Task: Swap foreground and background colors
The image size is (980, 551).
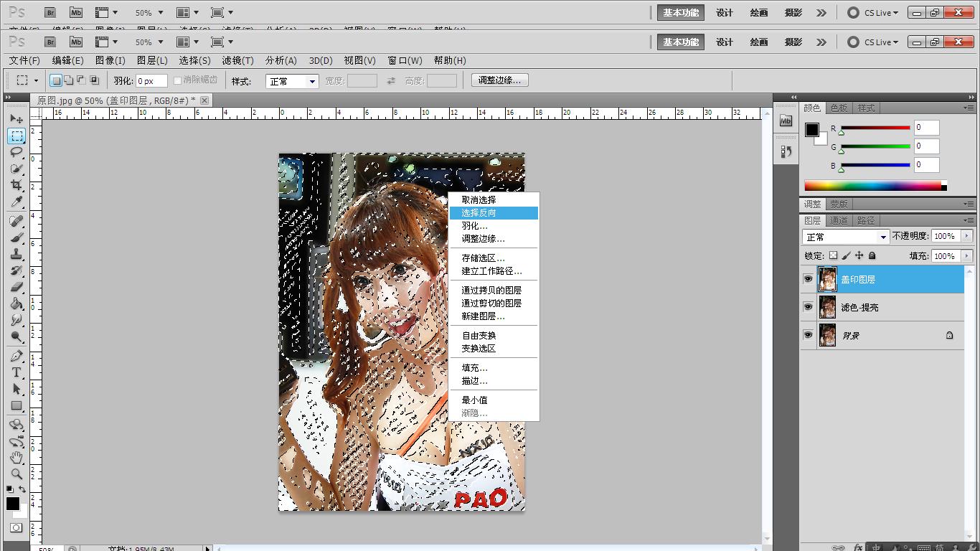Action: point(22,489)
